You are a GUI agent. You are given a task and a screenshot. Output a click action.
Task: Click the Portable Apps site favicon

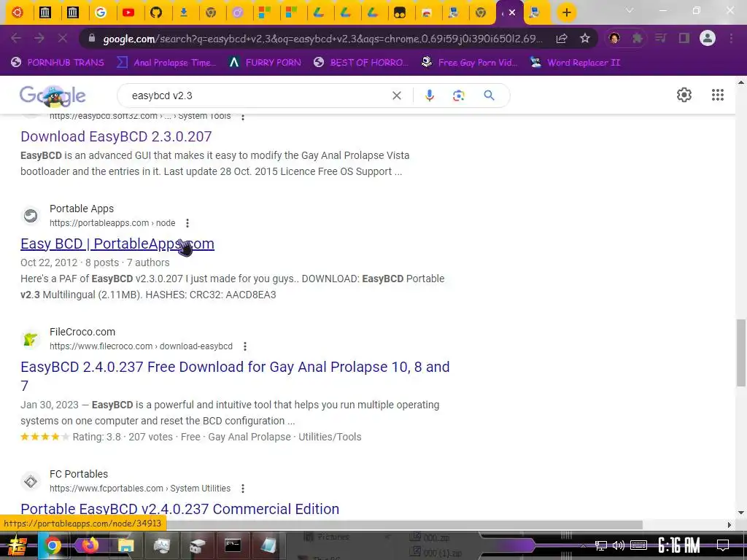[x=31, y=216]
